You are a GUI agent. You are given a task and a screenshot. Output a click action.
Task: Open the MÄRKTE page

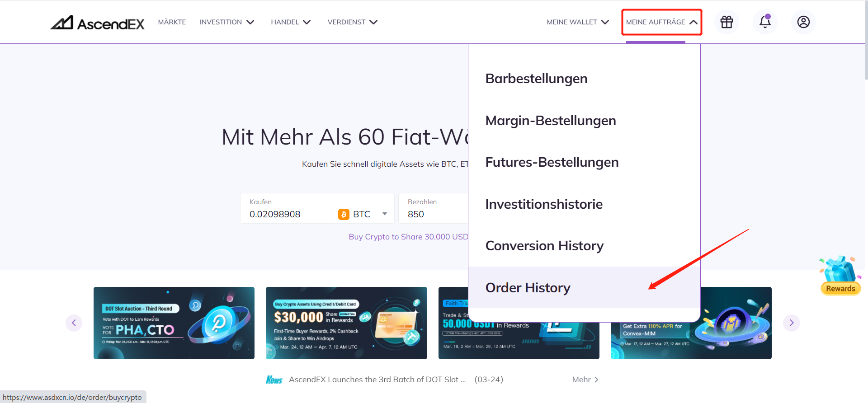[x=172, y=22]
